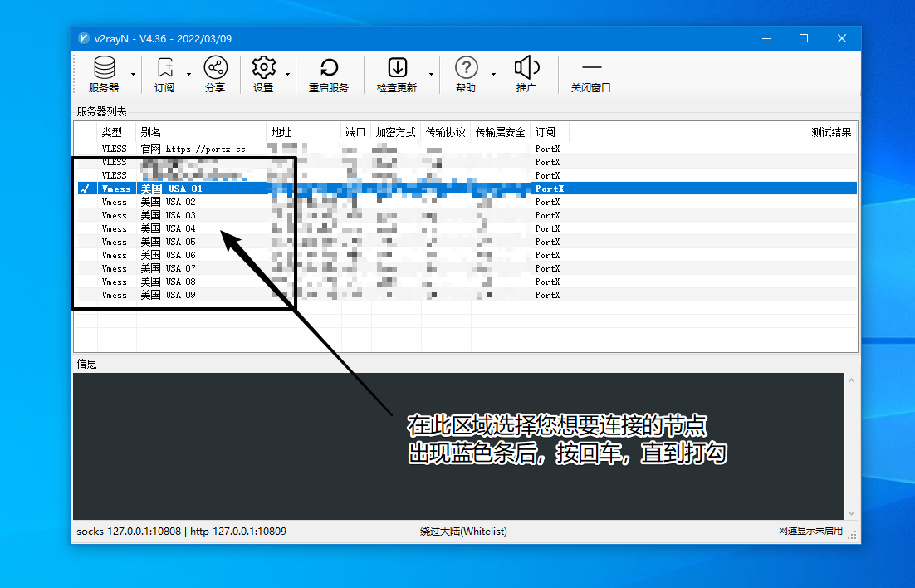Click the 分享 (Share) icon

(x=215, y=68)
